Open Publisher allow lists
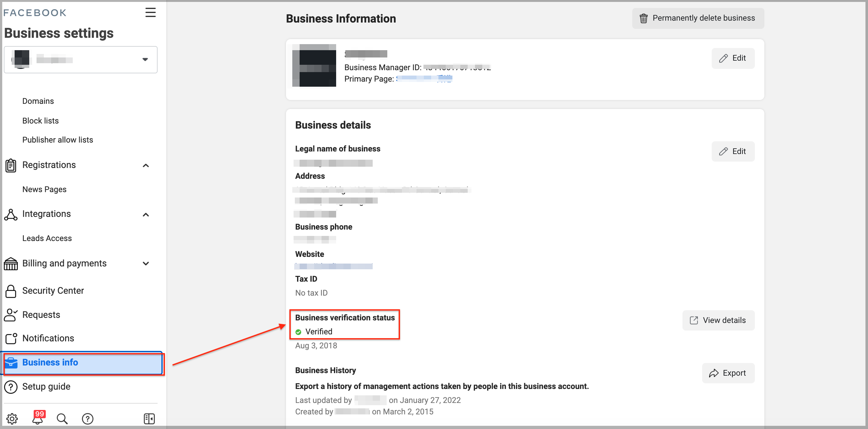This screenshot has width=868, height=429. (x=58, y=140)
